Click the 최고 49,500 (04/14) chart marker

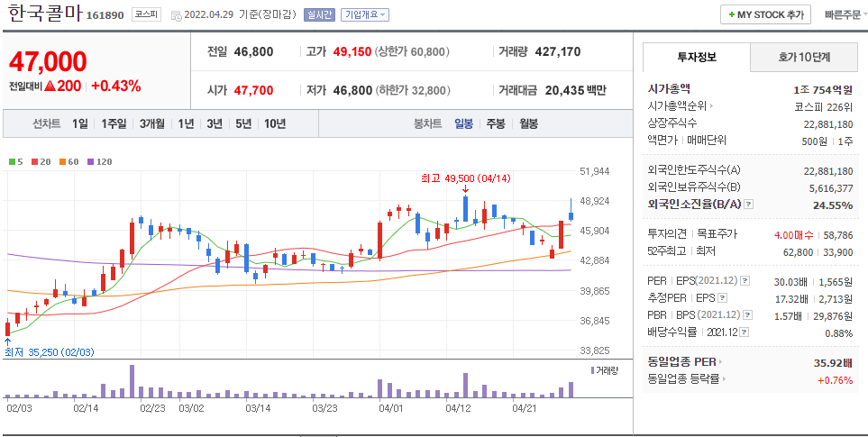pyautogui.click(x=466, y=178)
